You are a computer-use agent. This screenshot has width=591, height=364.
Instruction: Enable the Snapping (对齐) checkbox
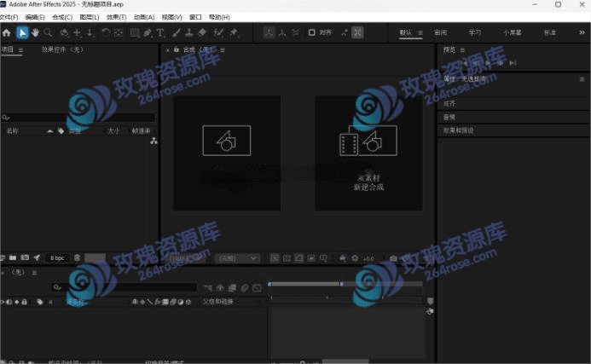coord(312,32)
